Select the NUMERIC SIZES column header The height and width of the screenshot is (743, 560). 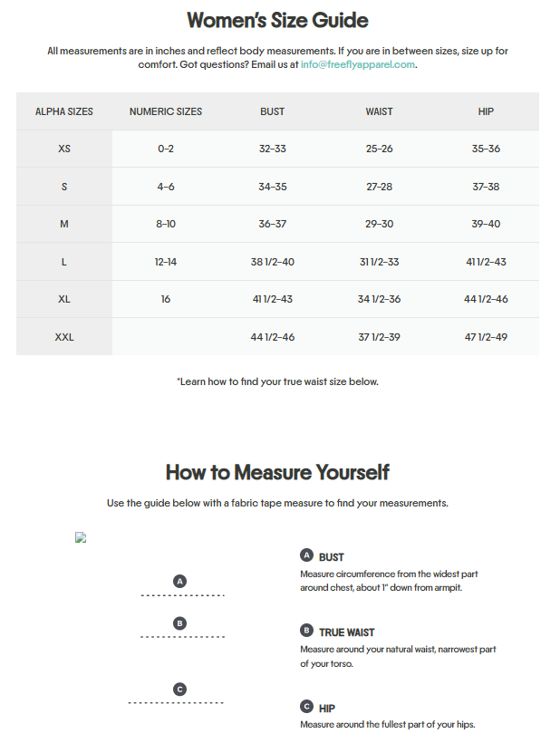(166, 111)
